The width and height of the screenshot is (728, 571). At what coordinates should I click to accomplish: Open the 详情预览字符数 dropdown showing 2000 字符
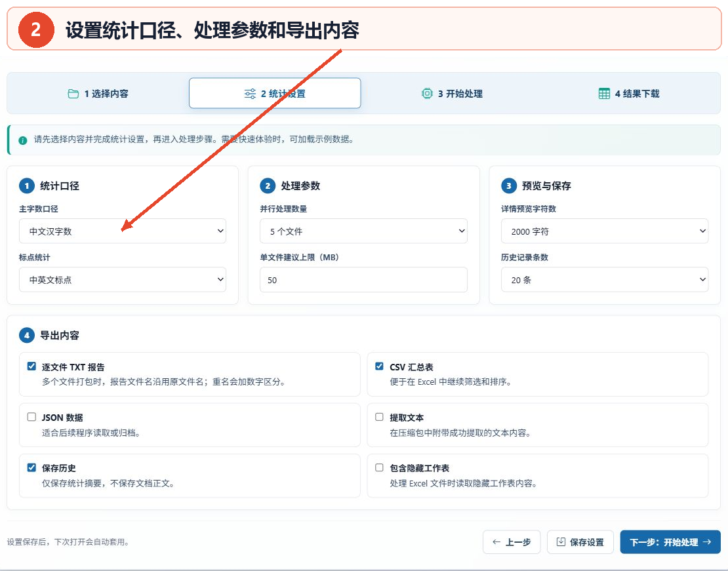coord(605,231)
